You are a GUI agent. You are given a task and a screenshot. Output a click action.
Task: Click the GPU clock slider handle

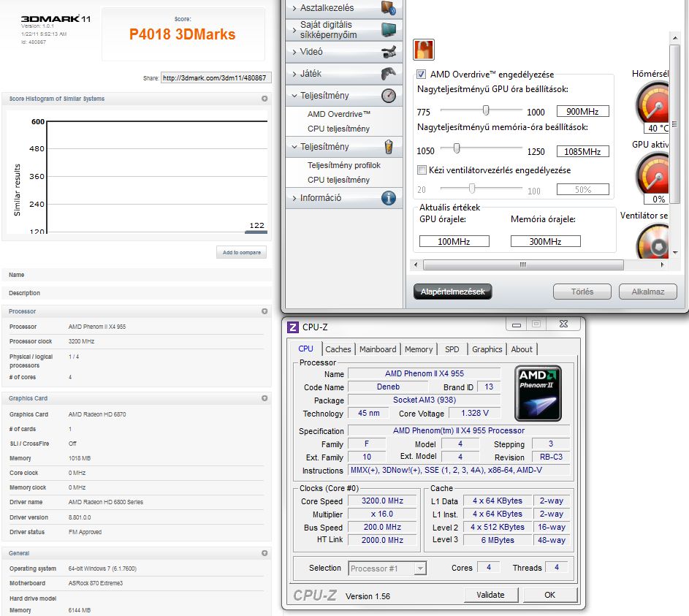(486, 110)
